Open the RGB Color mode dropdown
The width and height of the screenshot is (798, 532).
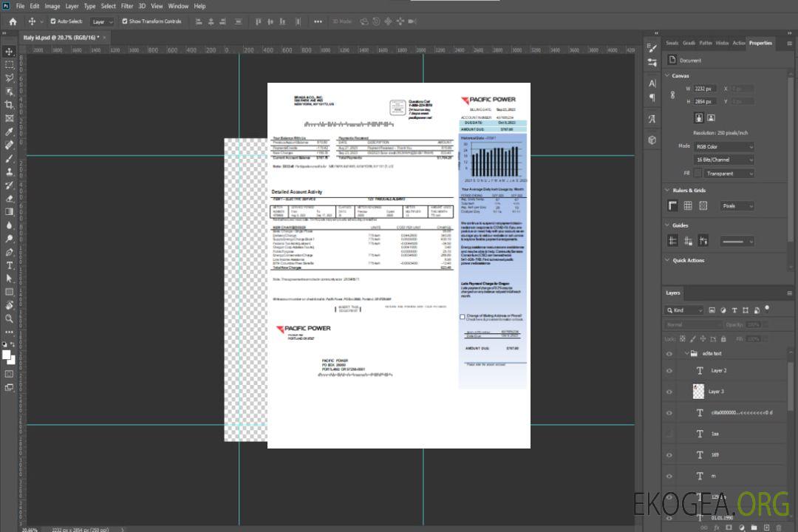click(x=723, y=146)
